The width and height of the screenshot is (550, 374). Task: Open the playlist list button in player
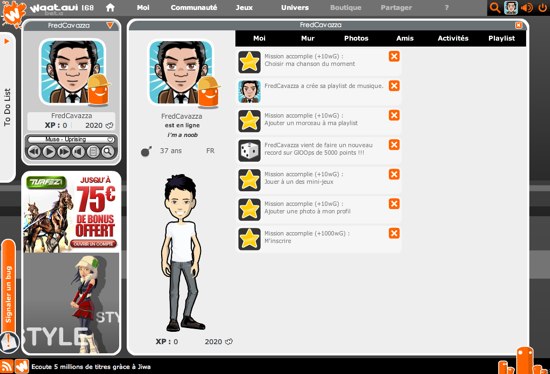pyautogui.click(x=93, y=152)
